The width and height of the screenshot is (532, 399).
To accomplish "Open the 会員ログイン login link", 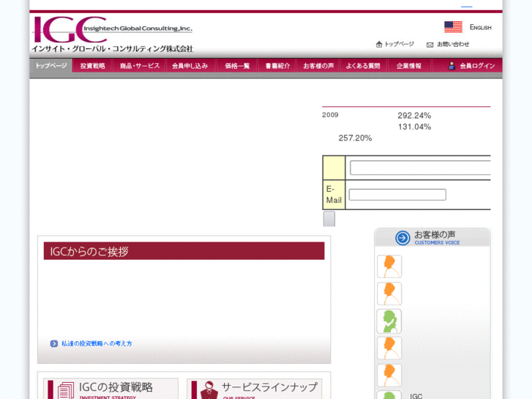I will coord(477,66).
